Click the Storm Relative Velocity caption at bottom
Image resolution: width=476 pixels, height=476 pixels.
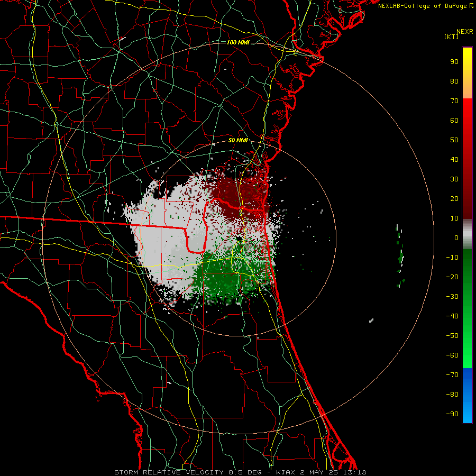coord(240,472)
